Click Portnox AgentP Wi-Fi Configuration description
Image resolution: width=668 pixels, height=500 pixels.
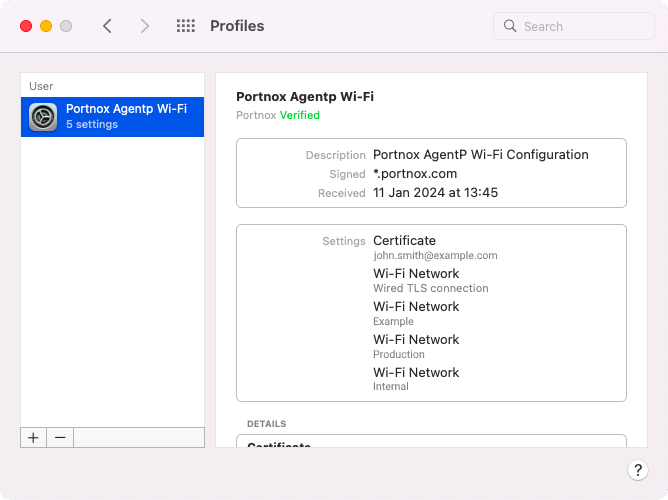(x=481, y=155)
